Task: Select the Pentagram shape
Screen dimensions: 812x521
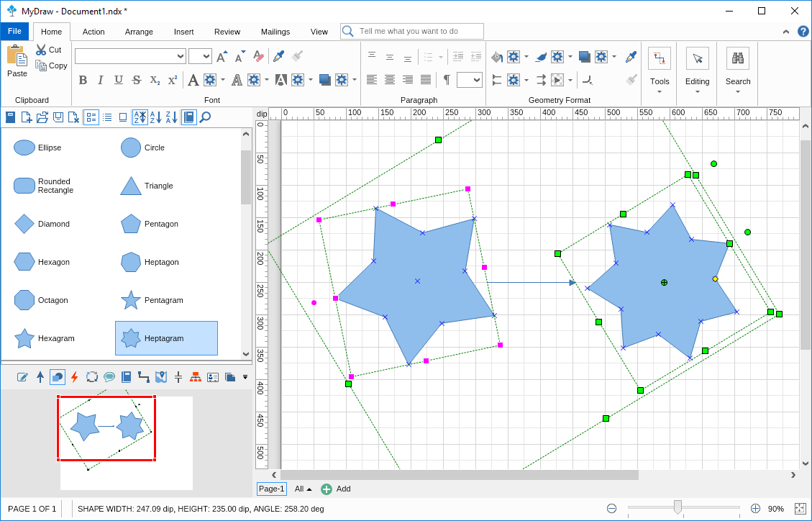Action: [167, 300]
